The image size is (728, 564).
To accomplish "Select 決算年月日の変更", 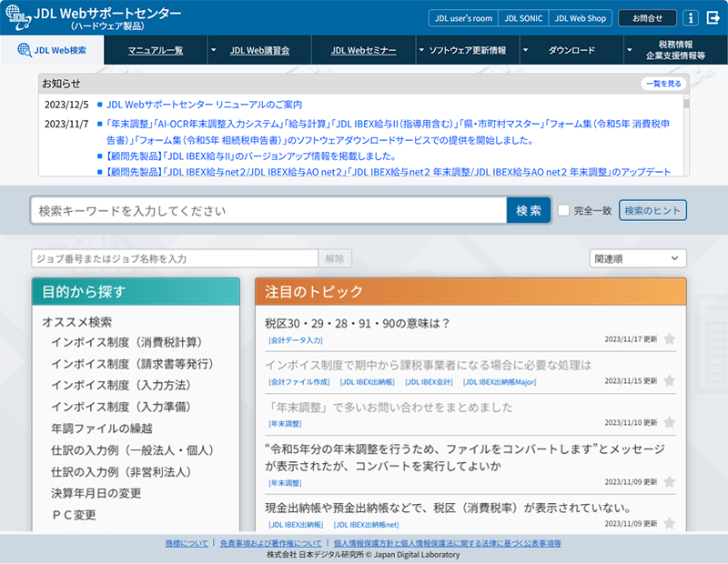I will (x=96, y=493).
